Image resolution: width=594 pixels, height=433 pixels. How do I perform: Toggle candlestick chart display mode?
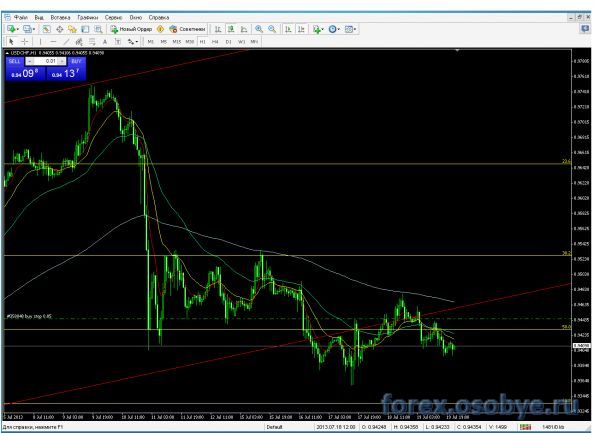[231, 29]
